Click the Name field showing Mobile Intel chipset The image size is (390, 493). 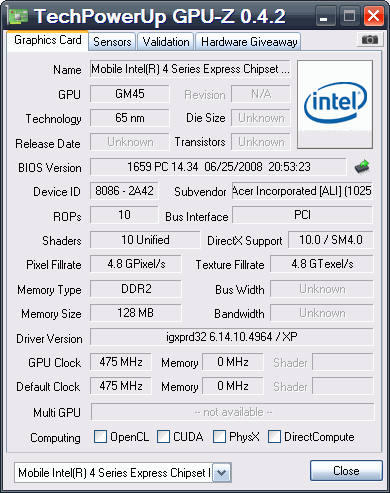[190, 69]
